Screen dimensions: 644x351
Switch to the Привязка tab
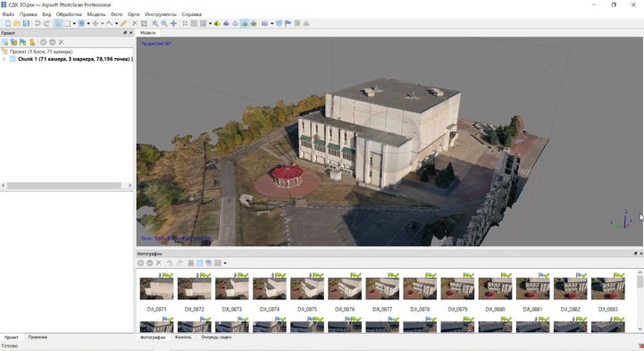click(x=38, y=337)
